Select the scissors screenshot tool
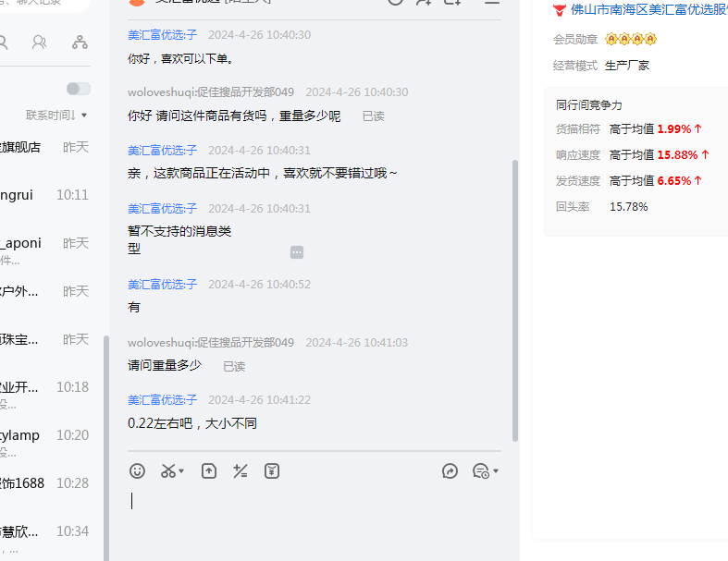Screen dimensions: 728x561 [168, 471]
